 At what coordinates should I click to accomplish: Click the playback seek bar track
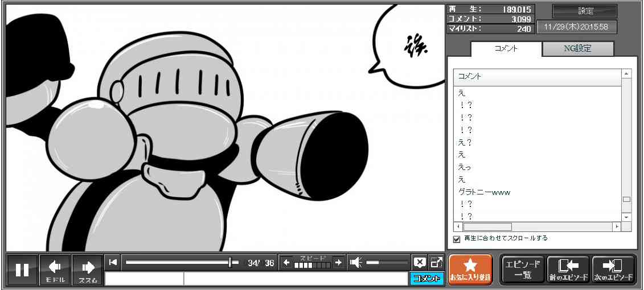click(177, 262)
